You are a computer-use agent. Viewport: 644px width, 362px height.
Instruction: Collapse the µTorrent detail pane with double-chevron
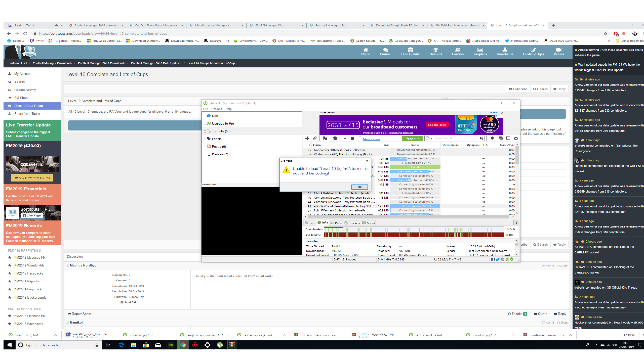(x=516, y=222)
